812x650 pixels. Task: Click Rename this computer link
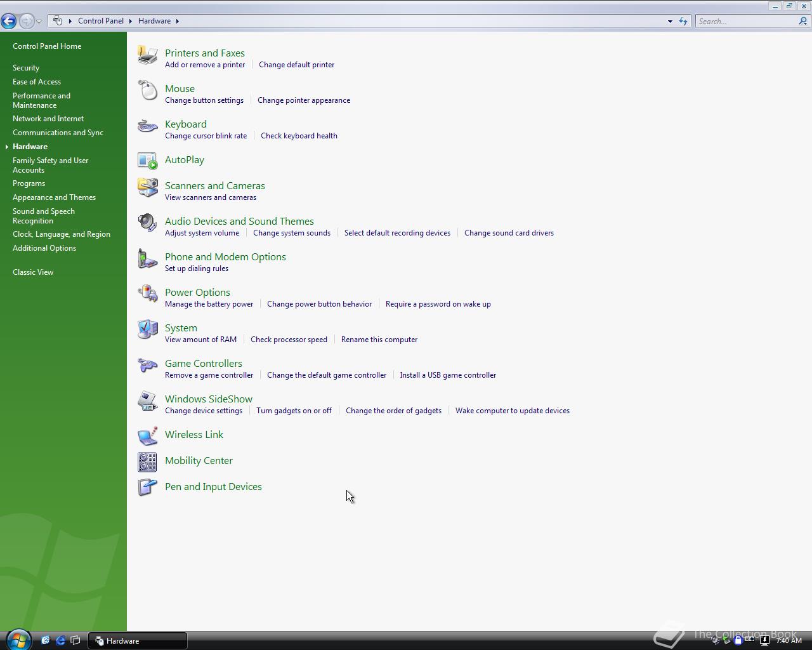(x=379, y=340)
